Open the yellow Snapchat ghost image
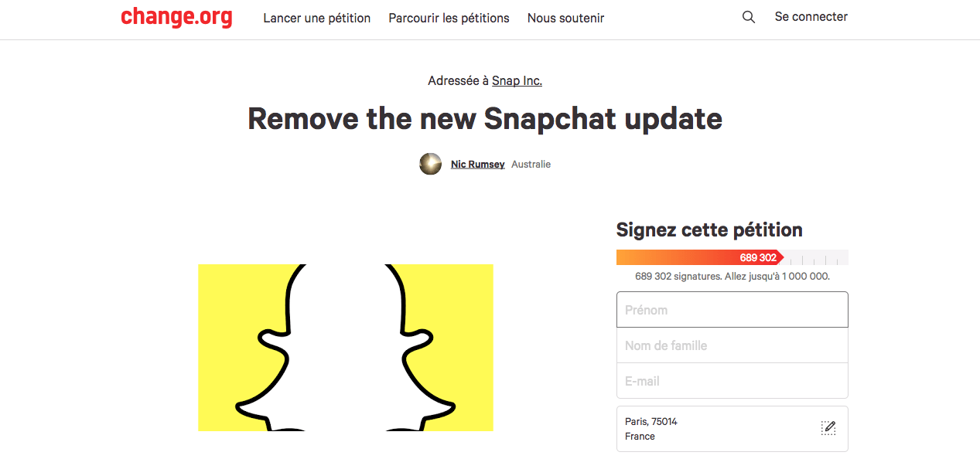This screenshot has height=459, width=980. pos(346,348)
